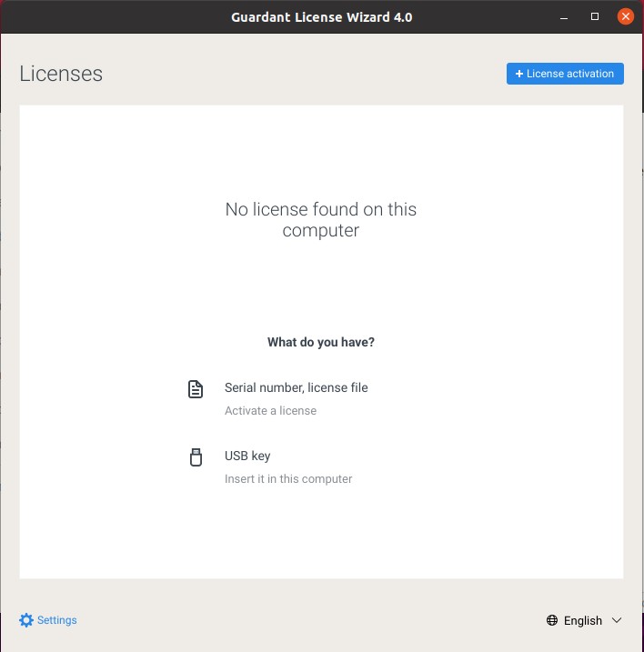Screen dimensions: 644x652
Task: Click the Licenses page heading
Action: (x=61, y=74)
